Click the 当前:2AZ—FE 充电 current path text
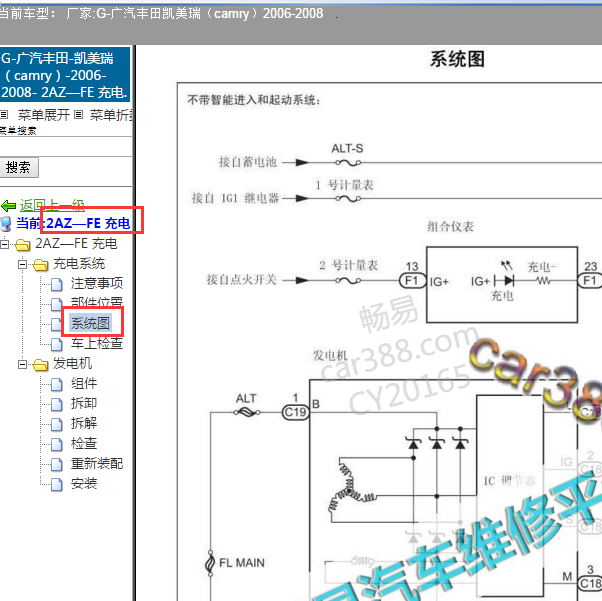The height and width of the screenshot is (601, 602). pos(73,224)
